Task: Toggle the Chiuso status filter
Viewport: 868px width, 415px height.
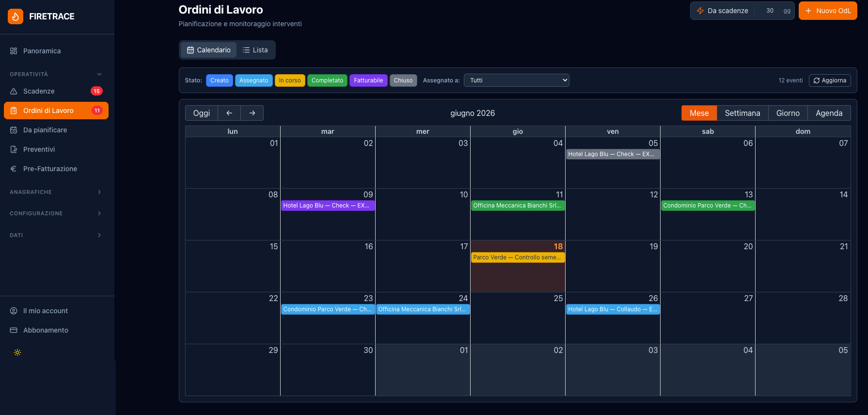Action: (403, 80)
